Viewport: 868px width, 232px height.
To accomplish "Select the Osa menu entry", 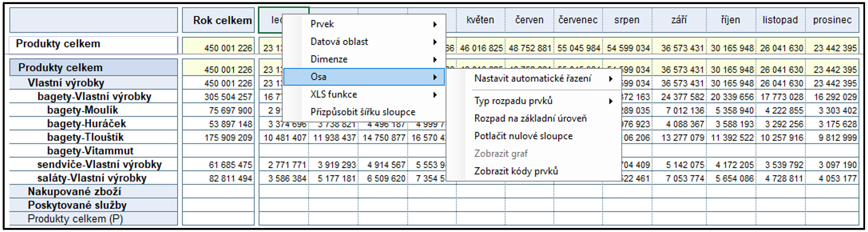I will [x=364, y=77].
